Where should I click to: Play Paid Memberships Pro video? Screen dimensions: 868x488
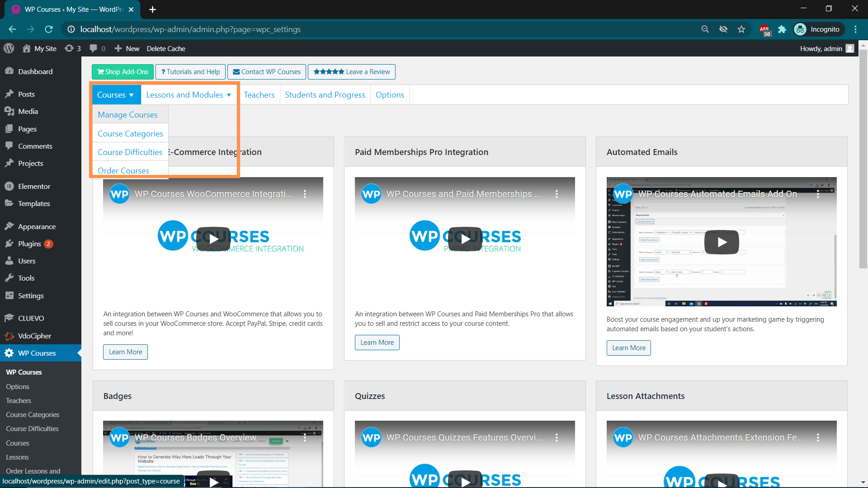pos(465,239)
